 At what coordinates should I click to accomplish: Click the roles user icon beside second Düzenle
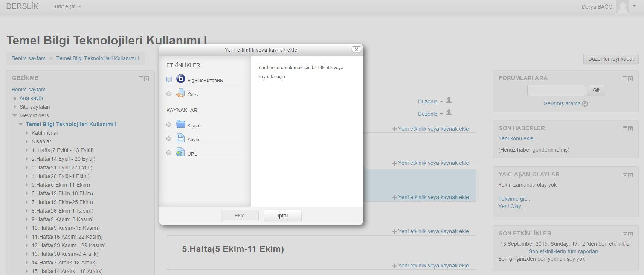point(449,113)
